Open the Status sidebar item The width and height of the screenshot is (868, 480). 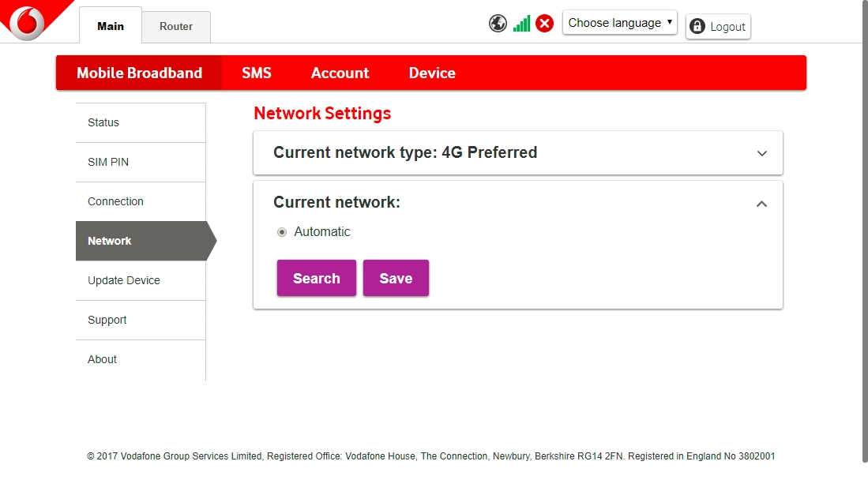pyautogui.click(x=103, y=122)
